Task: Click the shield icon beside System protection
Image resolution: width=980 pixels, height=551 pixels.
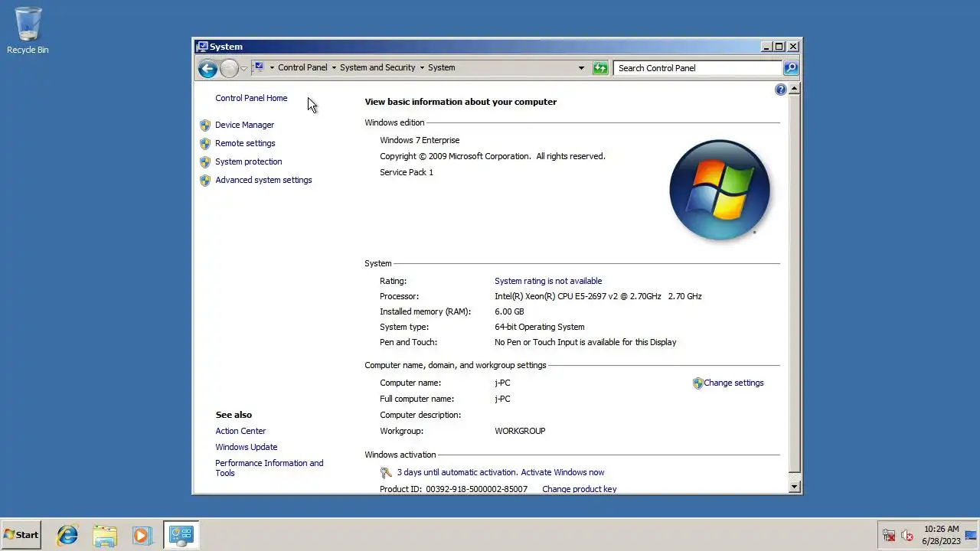Action: coord(205,161)
